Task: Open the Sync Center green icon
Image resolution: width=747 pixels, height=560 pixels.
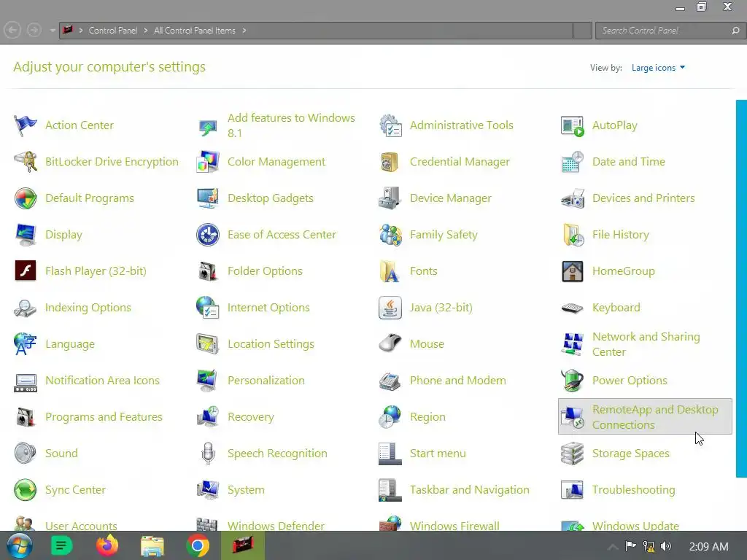Action: pyautogui.click(x=26, y=490)
